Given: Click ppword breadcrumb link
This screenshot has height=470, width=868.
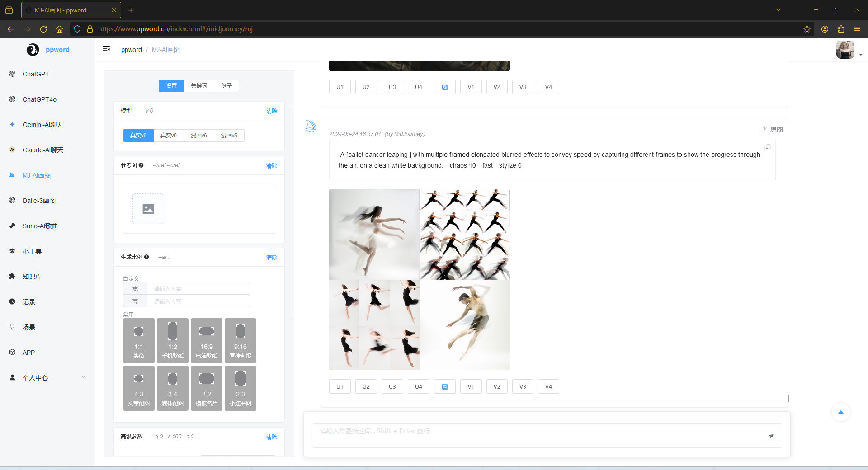Looking at the screenshot, I should 132,50.
